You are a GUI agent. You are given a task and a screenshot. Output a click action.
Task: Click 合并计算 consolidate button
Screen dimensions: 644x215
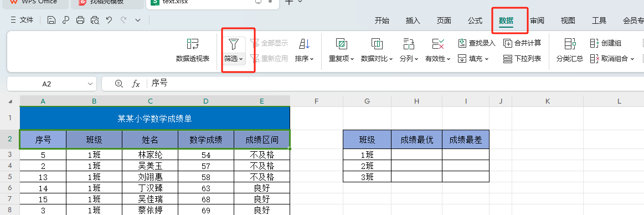[522, 43]
